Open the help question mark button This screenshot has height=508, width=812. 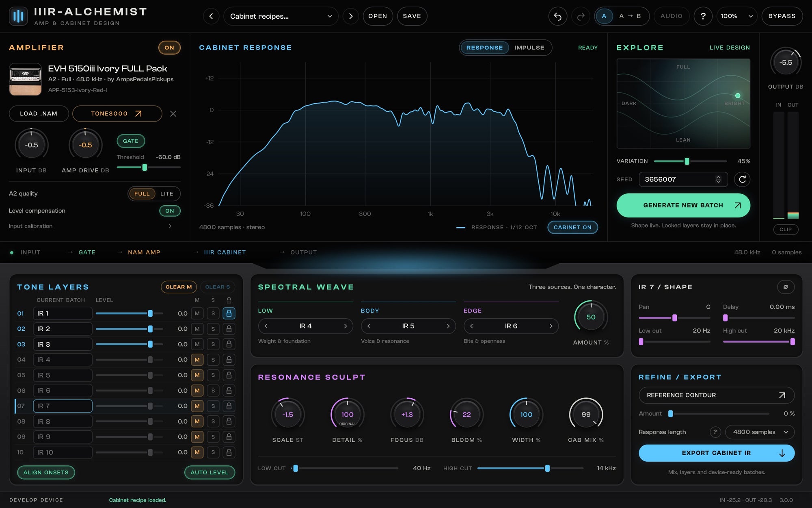[703, 16]
